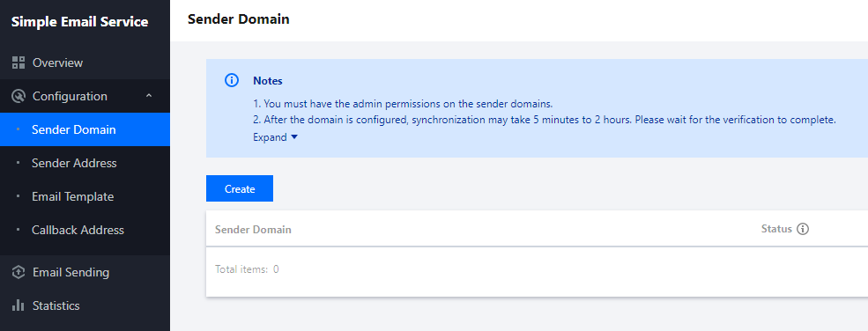
Task: Click the Overview grid icon
Action: [x=19, y=63]
